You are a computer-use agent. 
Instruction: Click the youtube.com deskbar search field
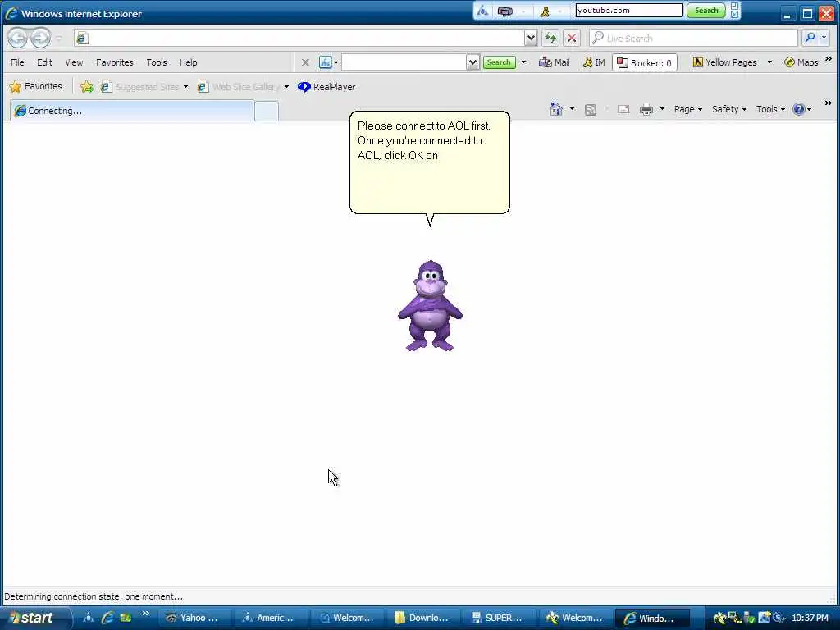pos(629,10)
